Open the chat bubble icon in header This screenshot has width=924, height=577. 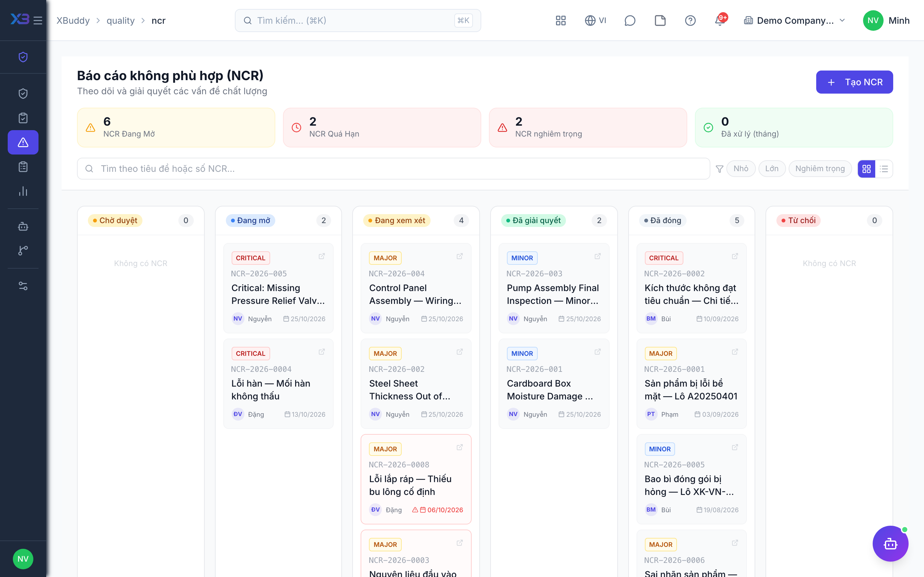pos(629,20)
